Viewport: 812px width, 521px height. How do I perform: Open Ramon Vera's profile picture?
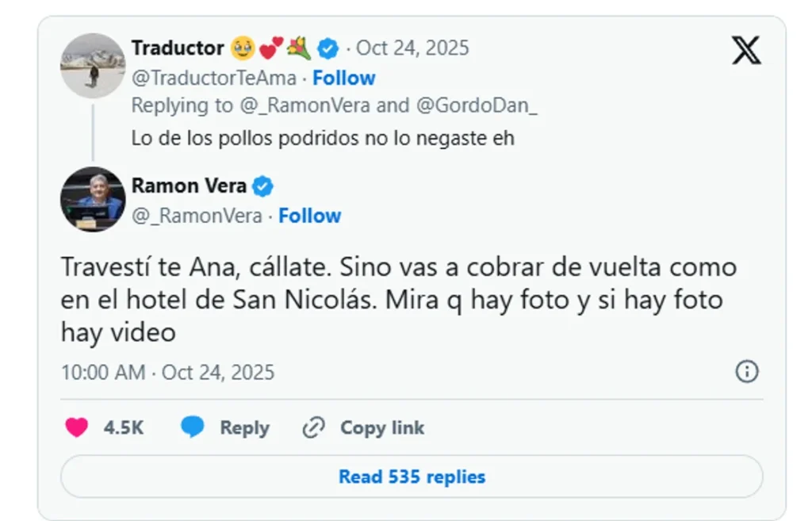[x=93, y=199]
